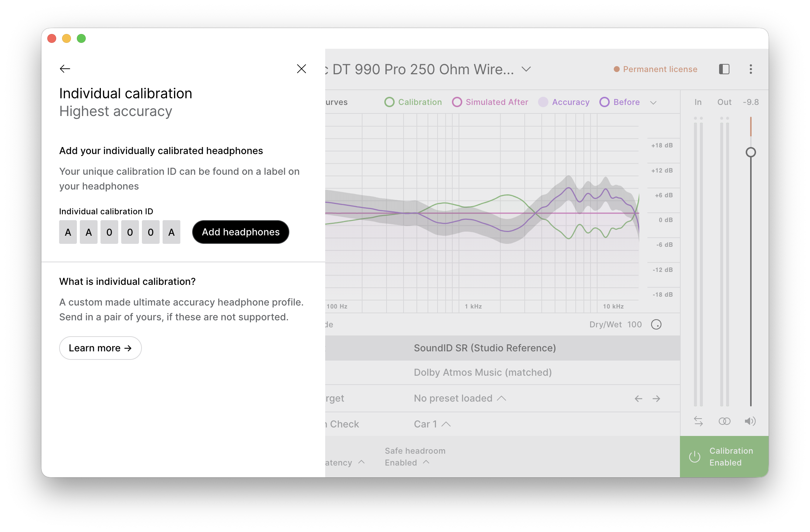Click the Add headphones button
Screen dimensions: 810x532
[241, 232]
